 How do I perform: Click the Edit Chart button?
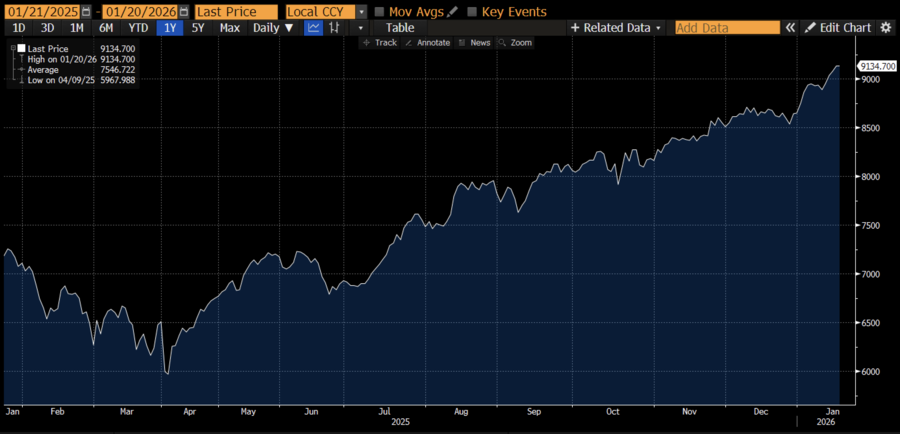(838, 28)
